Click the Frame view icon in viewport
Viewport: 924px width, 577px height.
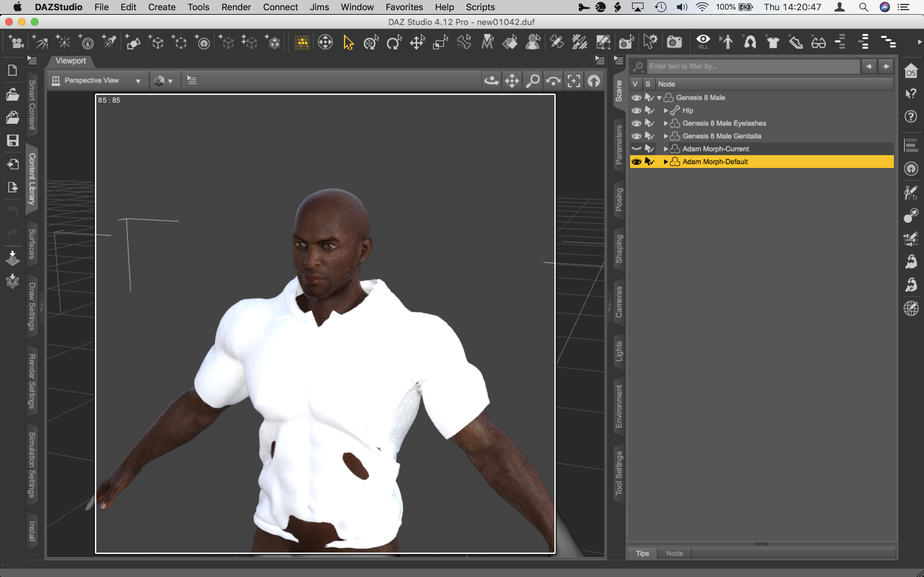click(x=574, y=81)
